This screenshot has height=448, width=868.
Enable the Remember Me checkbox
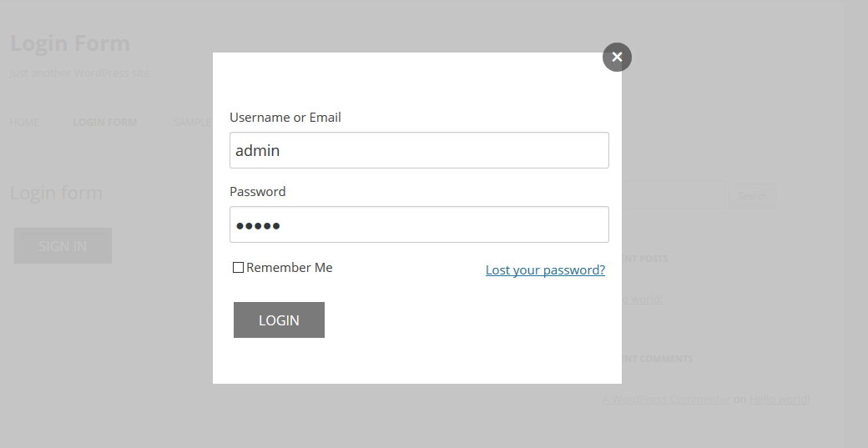[238, 268]
